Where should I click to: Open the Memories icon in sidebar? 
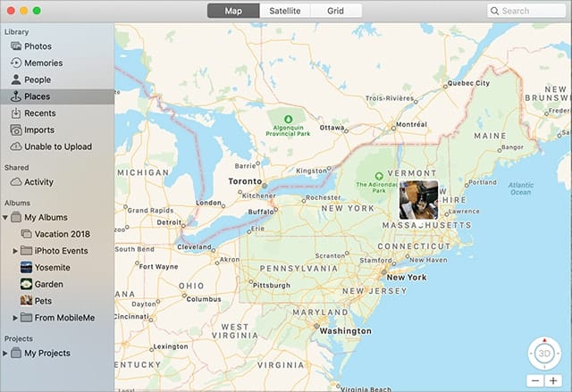click(x=16, y=63)
